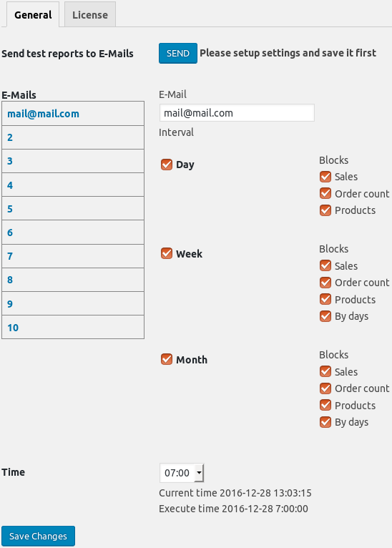Viewport: 392px width, 548px height.
Task: Save Changes at the bottom
Action: pos(38,536)
